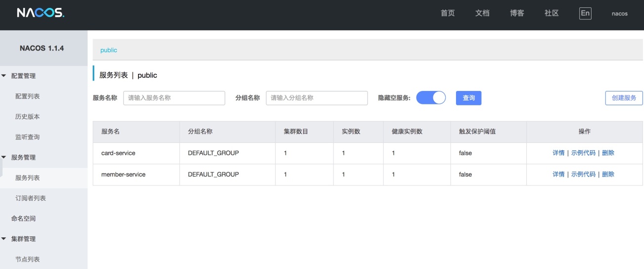Open 社区 in the top navigation
The height and width of the screenshot is (269, 644).
(x=552, y=13)
